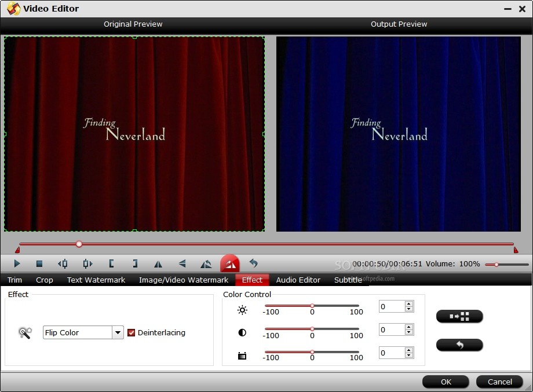Viewport: 533px width, 392px height.
Task: Click the contrast half-circle icon
Action: (242, 332)
